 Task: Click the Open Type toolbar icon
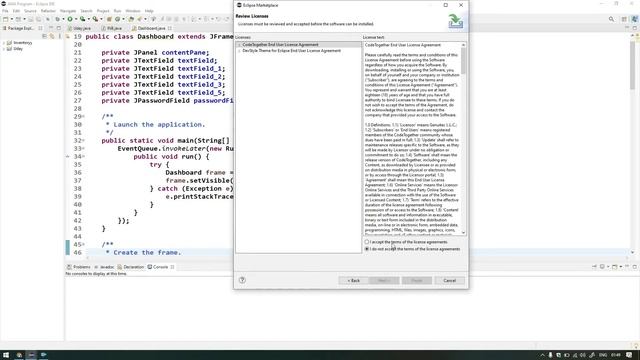(x=131, y=19)
